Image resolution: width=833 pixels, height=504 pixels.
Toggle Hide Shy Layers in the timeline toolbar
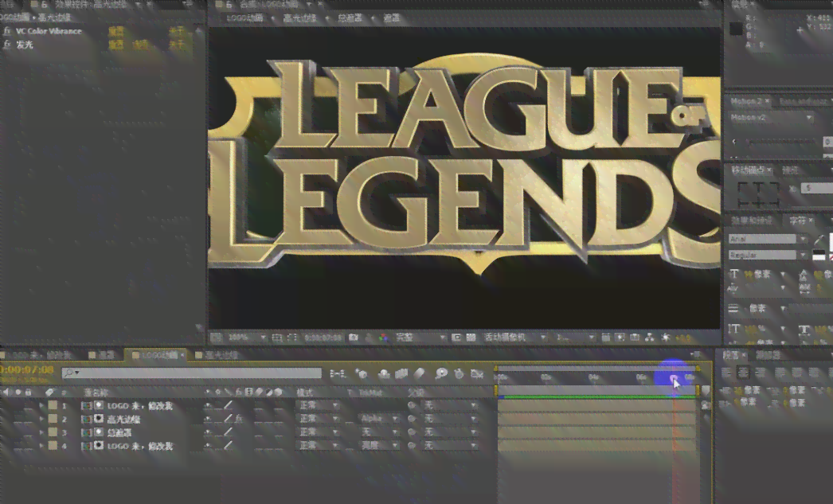click(384, 374)
